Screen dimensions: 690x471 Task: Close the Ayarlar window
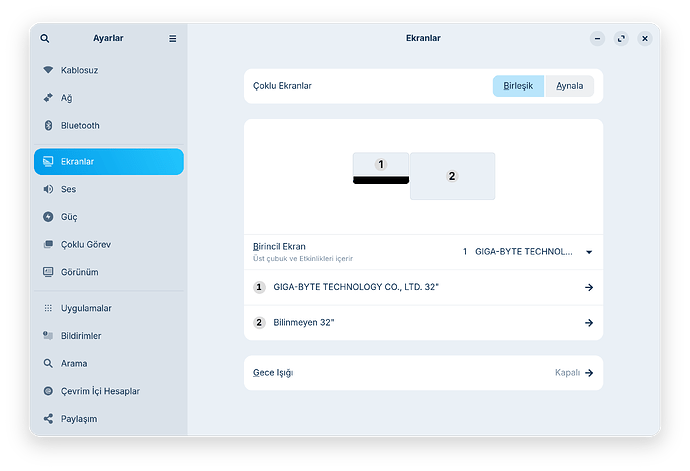(645, 38)
